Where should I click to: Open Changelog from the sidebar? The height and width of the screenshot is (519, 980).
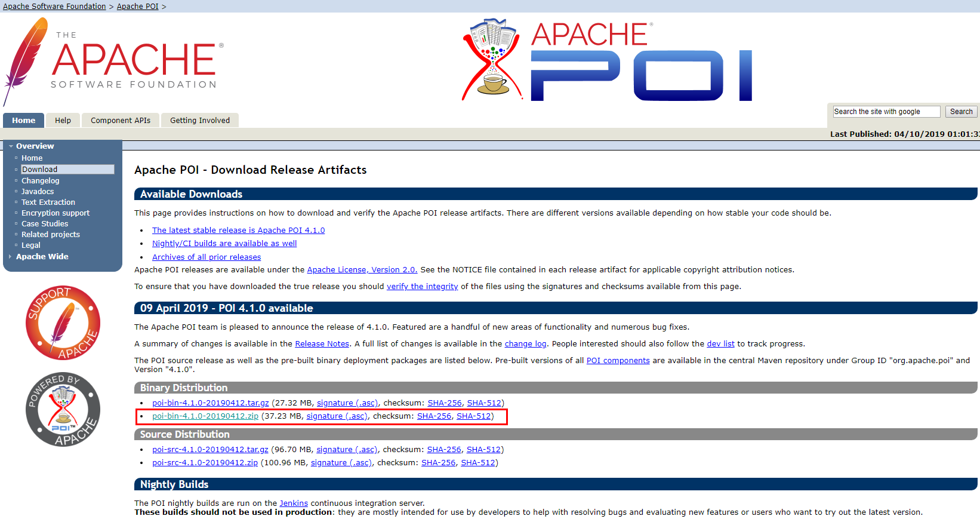point(41,181)
